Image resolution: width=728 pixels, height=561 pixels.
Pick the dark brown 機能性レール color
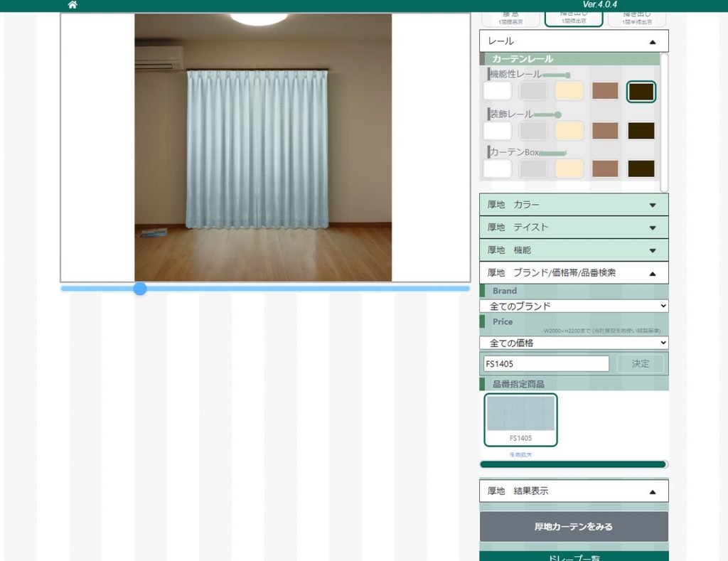click(641, 92)
